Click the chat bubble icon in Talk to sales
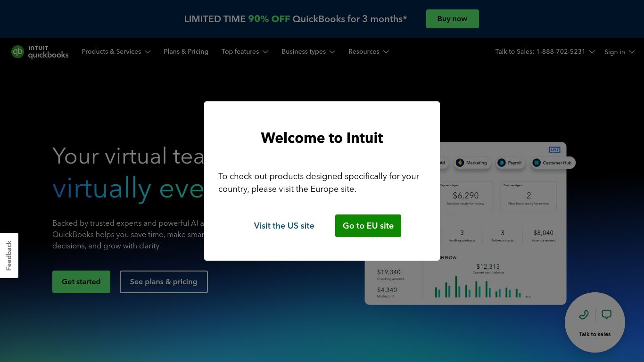Image resolution: width=644 pixels, height=362 pixels. (607, 314)
